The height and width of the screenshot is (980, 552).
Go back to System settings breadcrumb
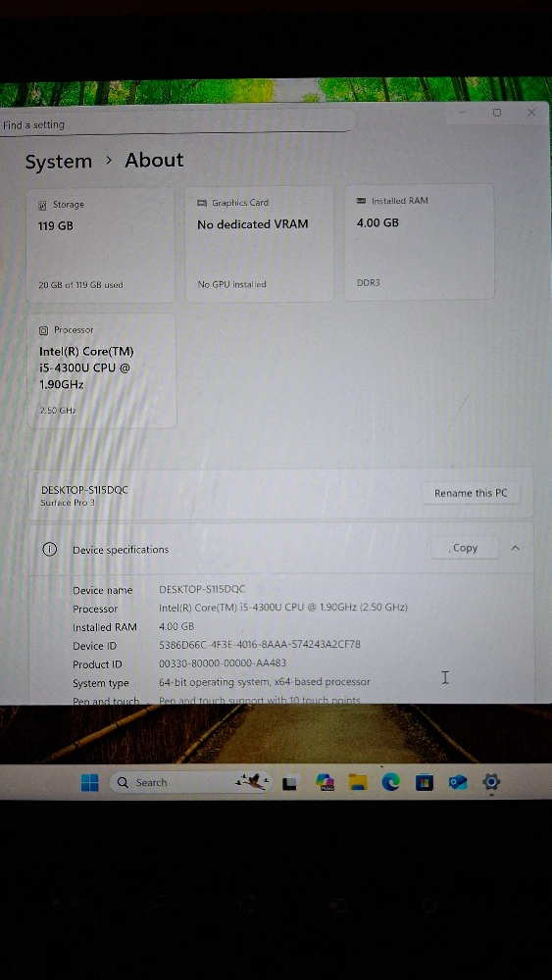pos(58,162)
